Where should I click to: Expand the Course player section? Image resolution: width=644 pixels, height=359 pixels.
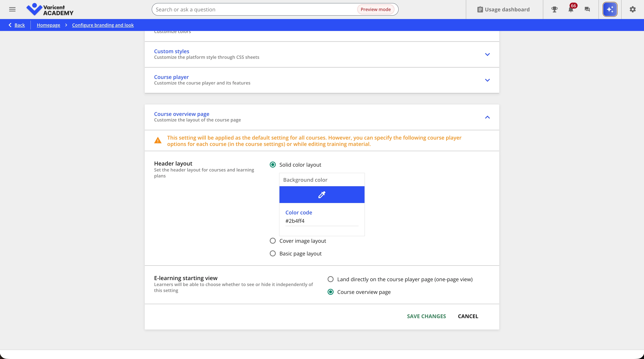[487, 80]
